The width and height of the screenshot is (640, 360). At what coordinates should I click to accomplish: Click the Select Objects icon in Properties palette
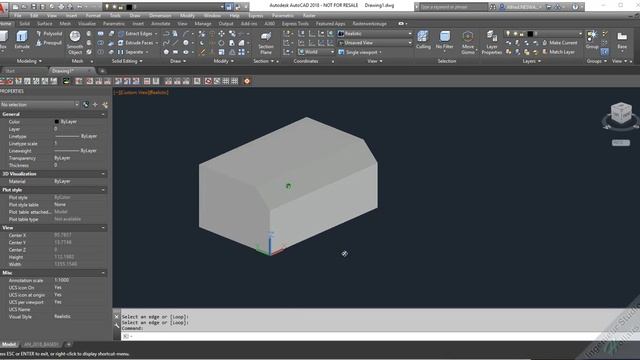[95, 105]
